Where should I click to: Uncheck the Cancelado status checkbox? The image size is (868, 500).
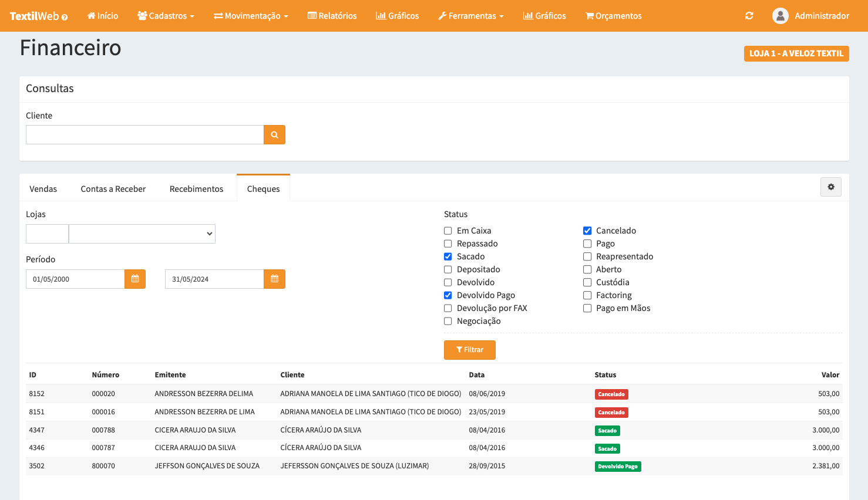587,231
